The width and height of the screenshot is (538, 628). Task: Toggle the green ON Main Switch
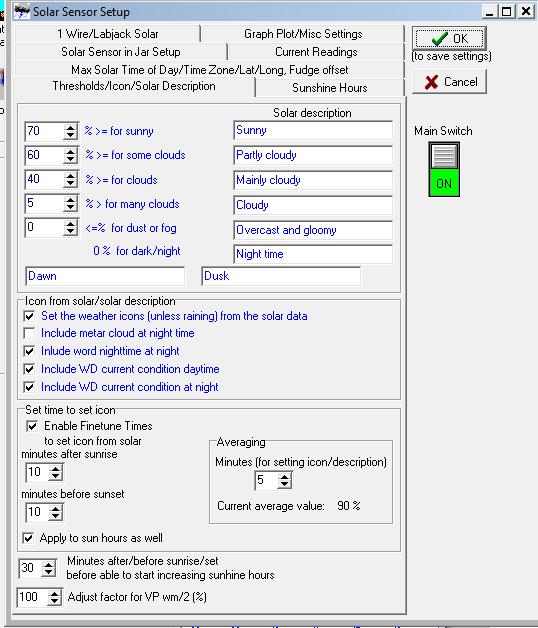coord(444,169)
